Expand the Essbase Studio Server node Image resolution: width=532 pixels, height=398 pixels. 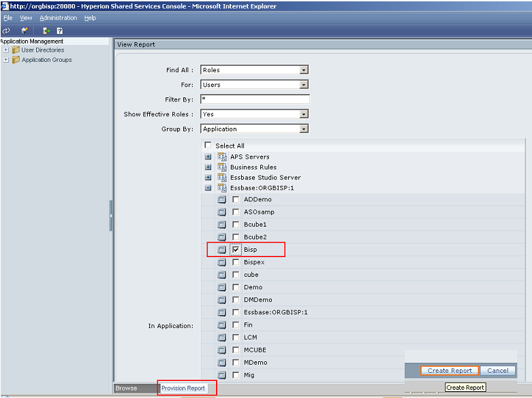[208, 178]
